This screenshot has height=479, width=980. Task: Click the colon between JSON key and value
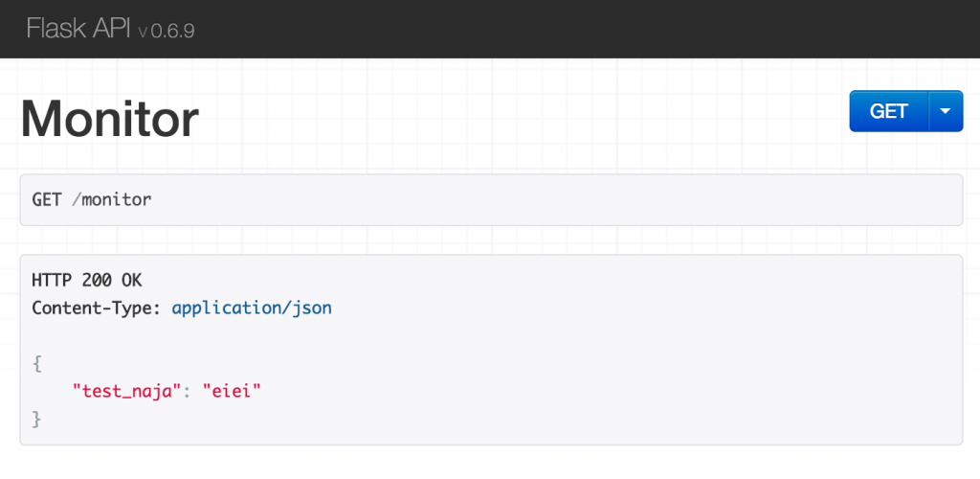(x=188, y=391)
